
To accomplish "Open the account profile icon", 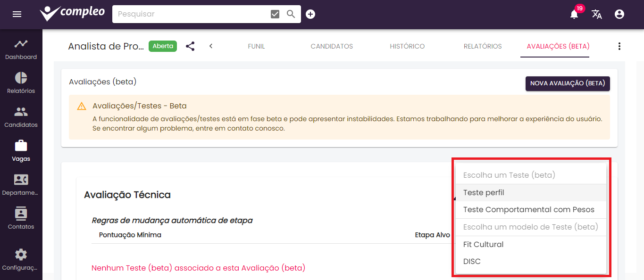I will tap(619, 14).
